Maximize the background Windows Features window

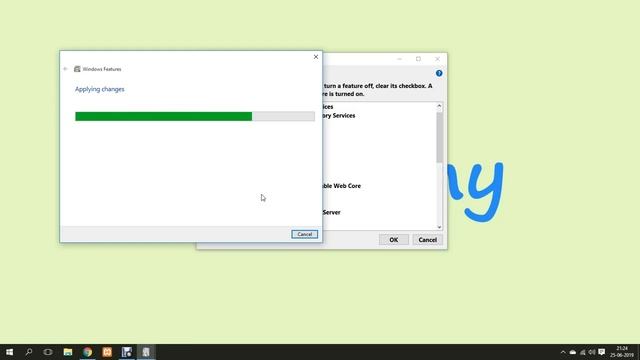click(418, 59)
